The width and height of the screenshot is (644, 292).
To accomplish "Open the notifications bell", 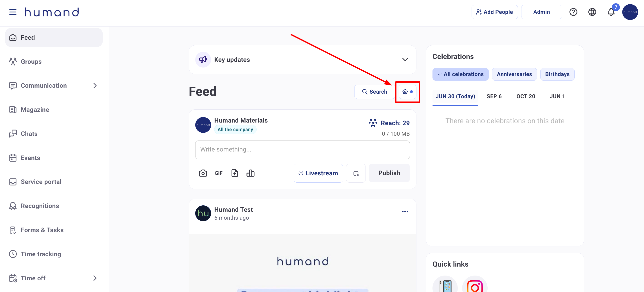I will point(611,12).
